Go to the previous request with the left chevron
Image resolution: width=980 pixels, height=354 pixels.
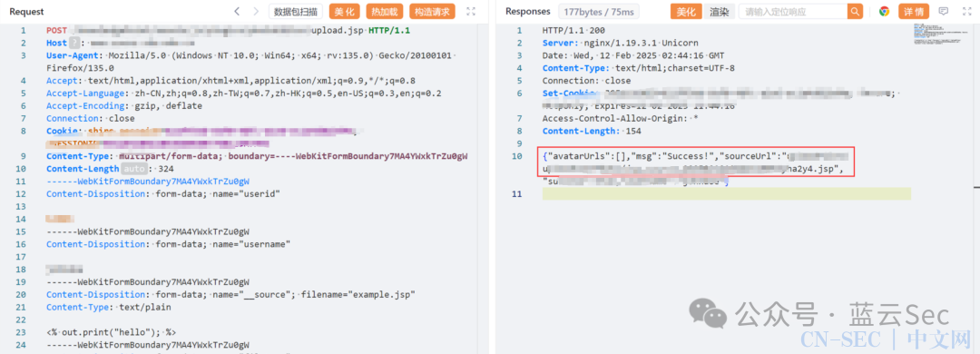click(x=237, y=11)
